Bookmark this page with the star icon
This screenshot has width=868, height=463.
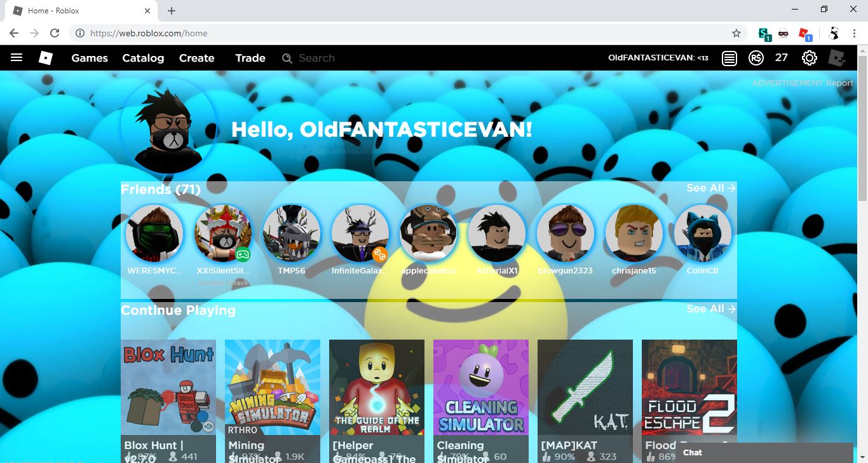[x=736, y=33]
